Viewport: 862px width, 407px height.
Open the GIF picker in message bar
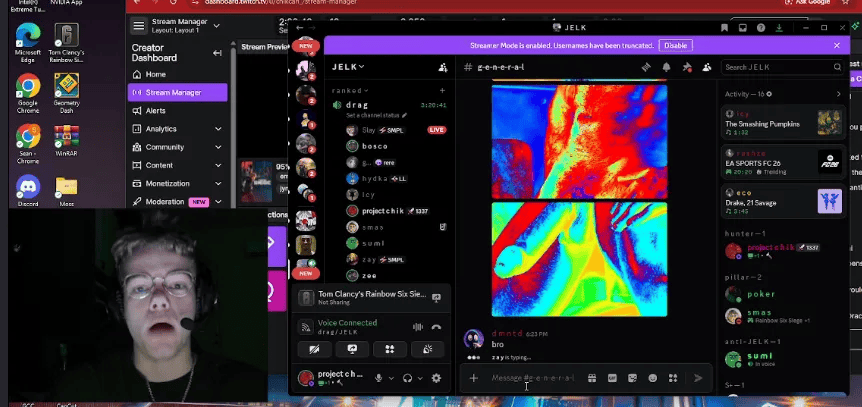pyautogui.click(x=612, y=378)
